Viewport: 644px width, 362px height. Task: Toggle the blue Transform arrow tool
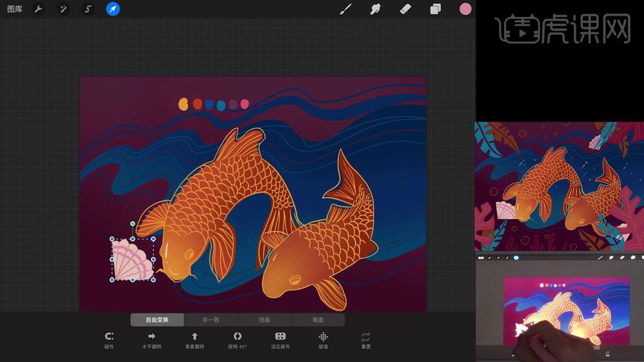(x=113, y=9)
